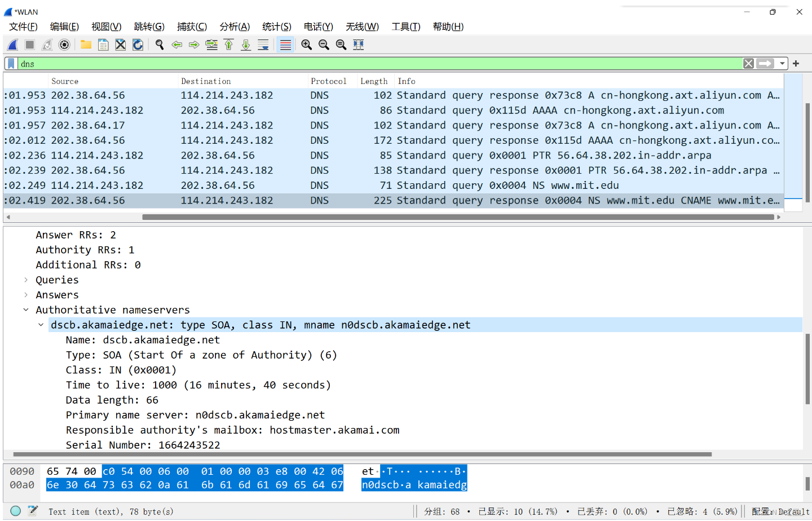
Task: Open the 帮助(H) menu
Action: pos(448,27)
